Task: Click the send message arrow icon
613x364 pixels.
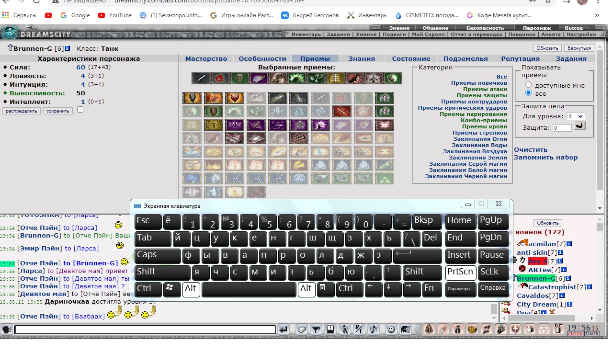Action: tap(284, 330)
